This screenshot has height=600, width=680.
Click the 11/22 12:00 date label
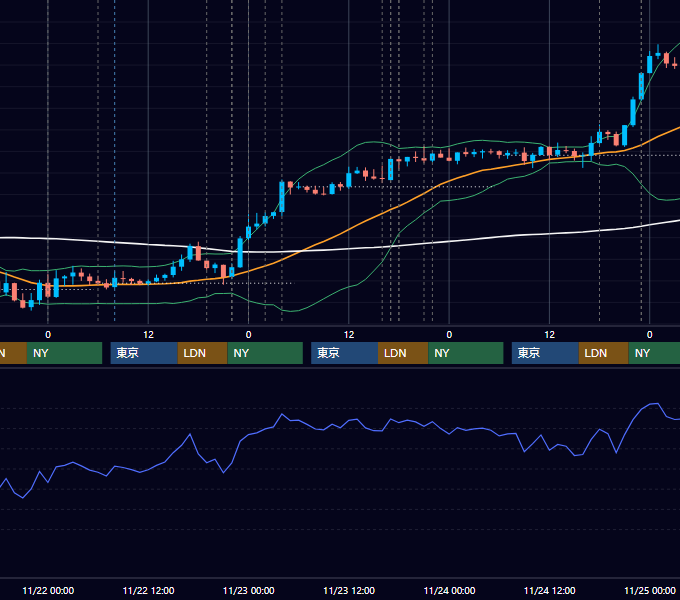coord(148,590)
